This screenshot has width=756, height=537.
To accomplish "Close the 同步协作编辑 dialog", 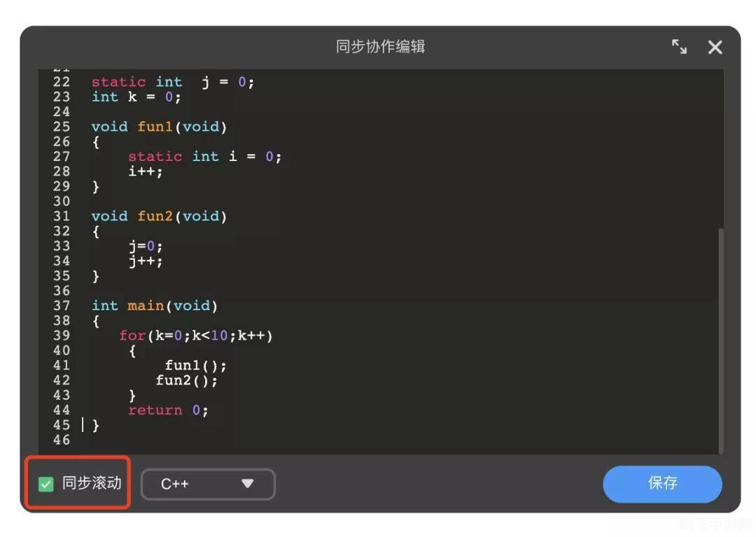I will point(715,47).
